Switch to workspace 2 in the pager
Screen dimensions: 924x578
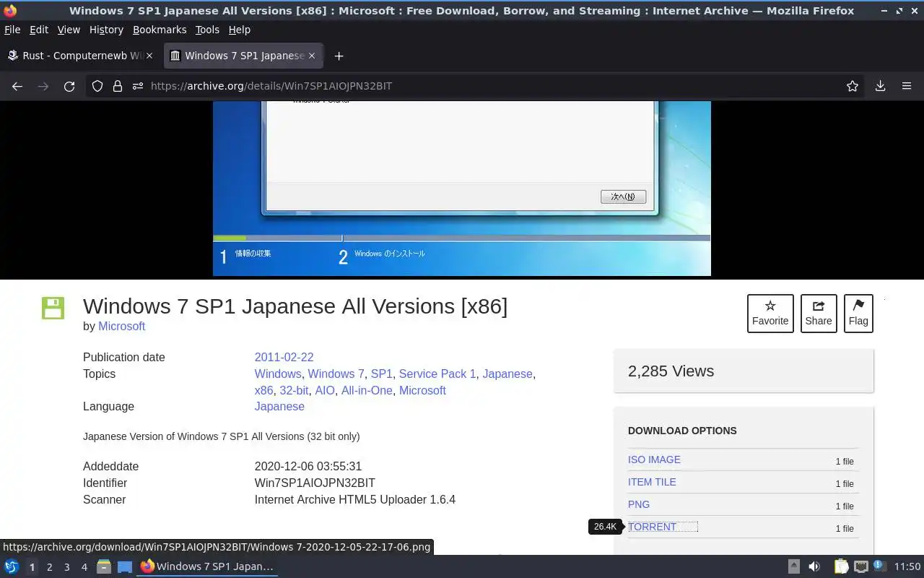(x=49, y=567)
